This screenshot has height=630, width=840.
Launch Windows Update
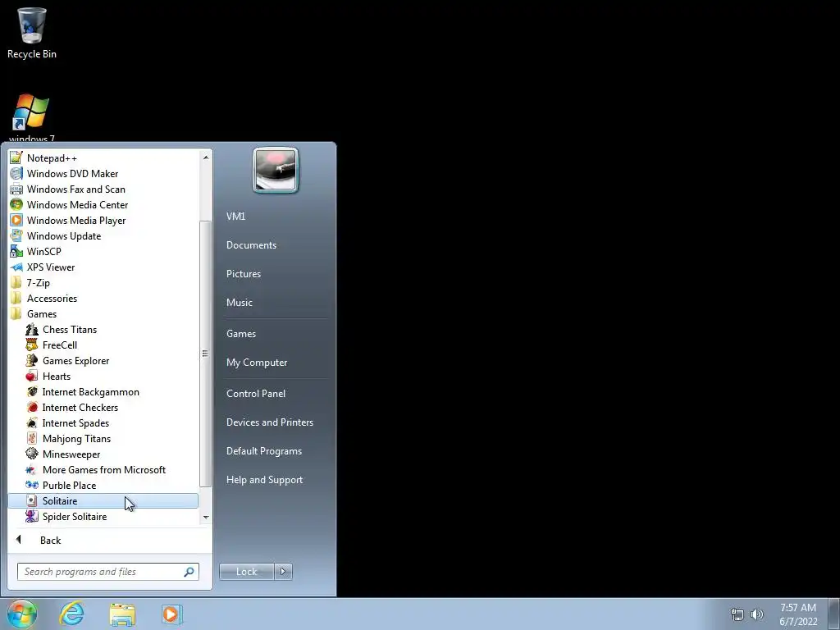coord(103,235)
